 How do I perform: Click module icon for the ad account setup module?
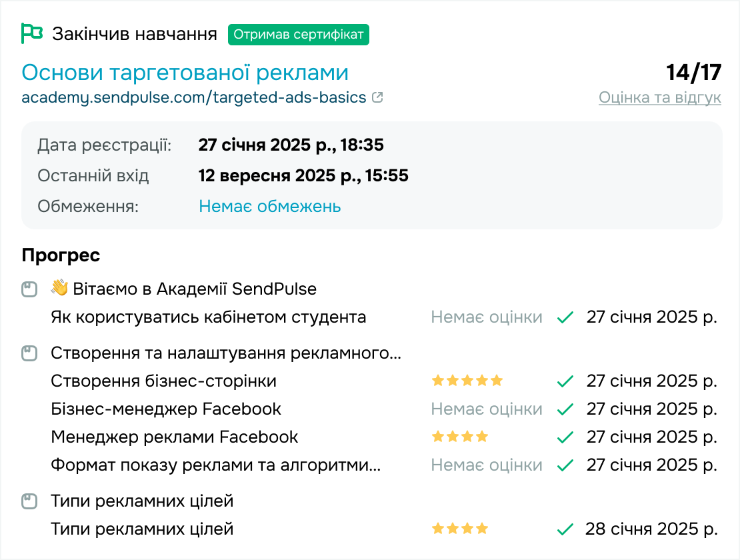tap(29, 353)
